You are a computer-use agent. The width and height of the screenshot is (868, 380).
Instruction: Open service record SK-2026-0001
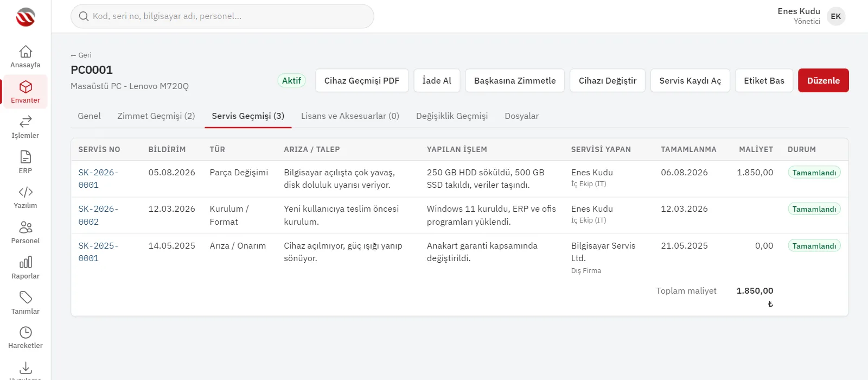click(x=98, y=179)
